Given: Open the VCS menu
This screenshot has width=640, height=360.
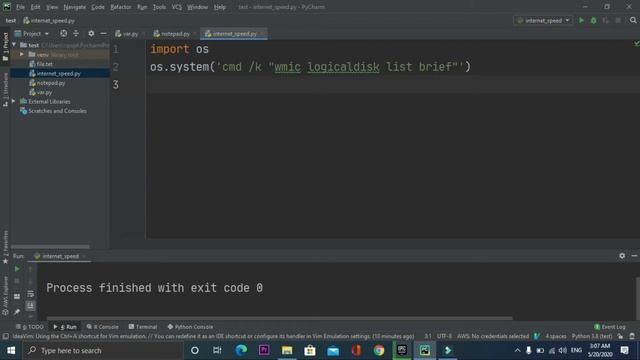Looking at the screenshot, I should (x=176, y=7).
